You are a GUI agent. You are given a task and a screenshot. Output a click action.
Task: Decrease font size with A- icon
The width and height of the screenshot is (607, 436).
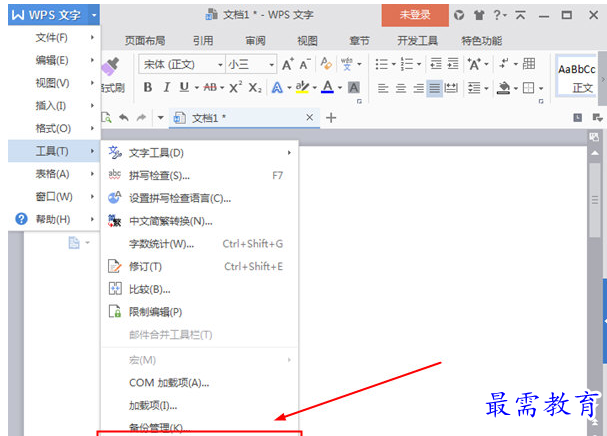305,64
